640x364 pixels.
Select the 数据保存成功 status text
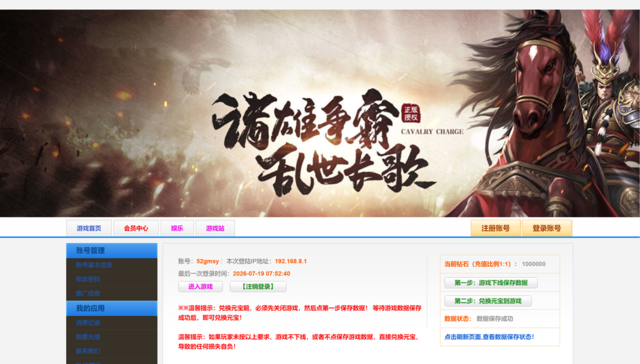coord(495,319)
